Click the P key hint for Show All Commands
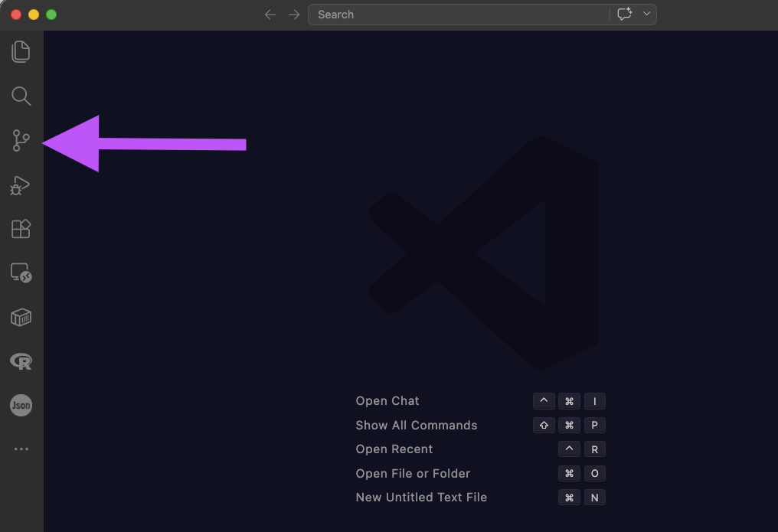Viewport: 778px width, 532px height. (x=594, y=425)
